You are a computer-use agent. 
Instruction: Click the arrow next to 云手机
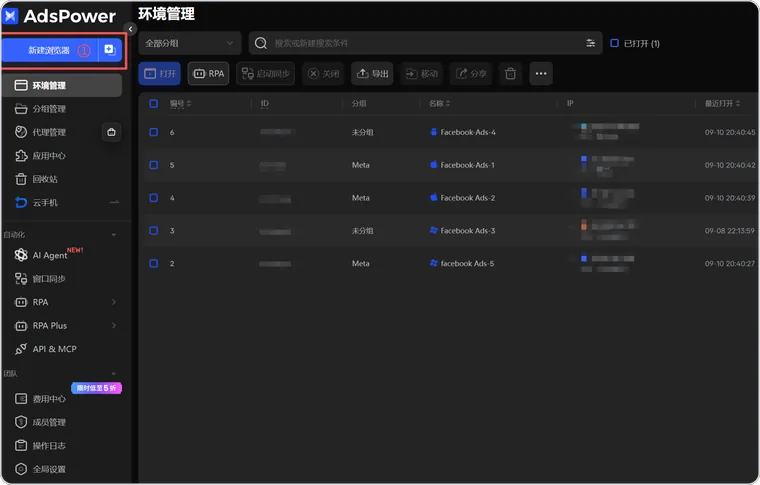pyautogui.click(x=114, y=202)
